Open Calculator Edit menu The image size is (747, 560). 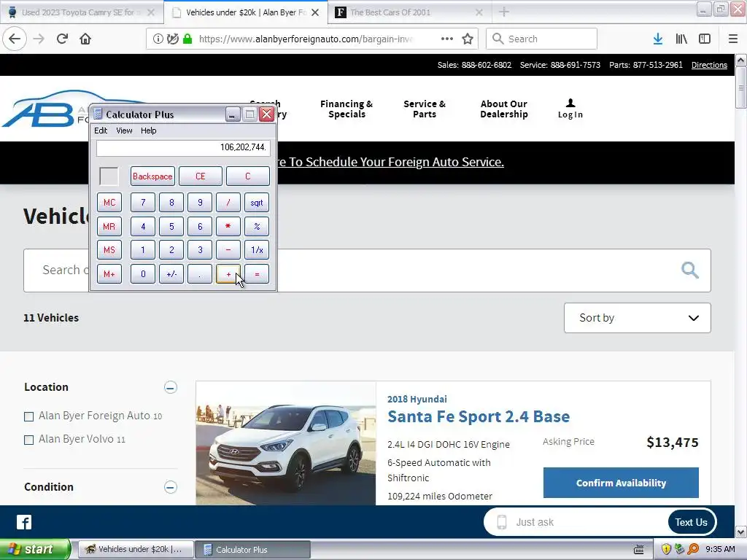tap(101, 131)
